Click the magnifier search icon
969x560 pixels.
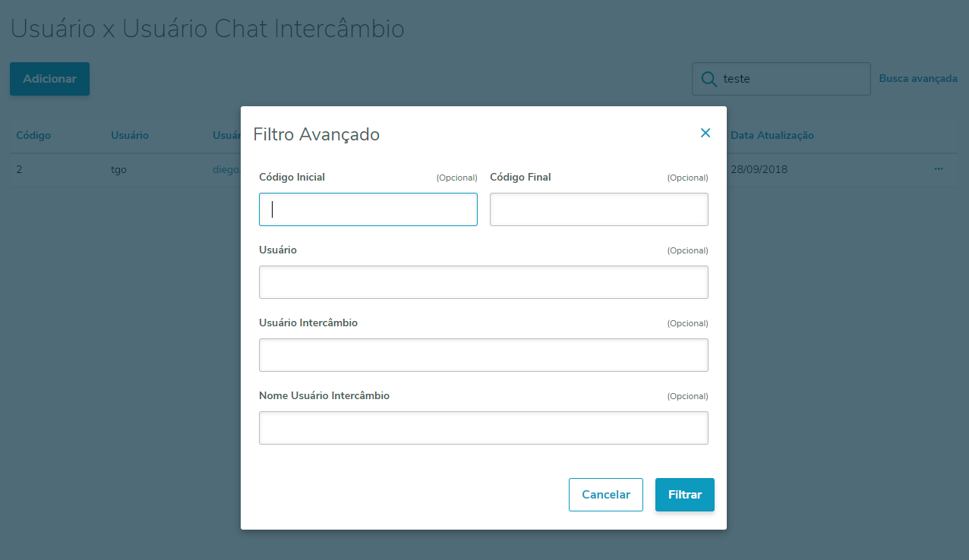(x=709, y=79)
